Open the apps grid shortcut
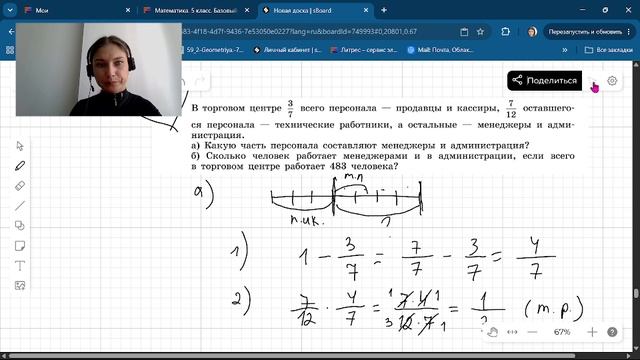This screenshot has height=360, width=640. tap(10, 50)
